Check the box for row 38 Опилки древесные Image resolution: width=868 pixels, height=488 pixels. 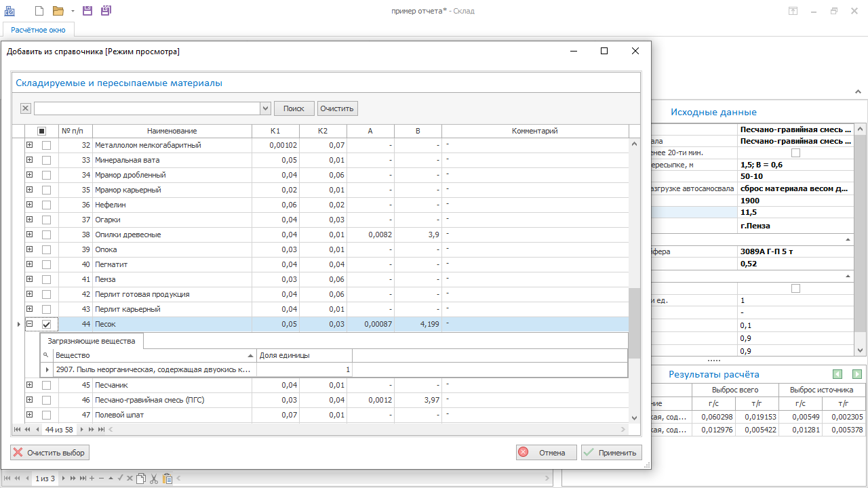tap(46, 235)
